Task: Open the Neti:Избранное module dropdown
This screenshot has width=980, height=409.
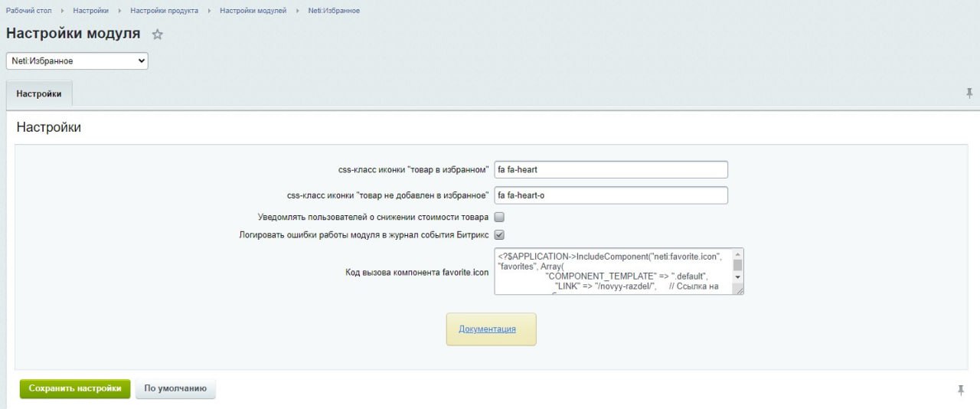Action: [77, 61]
